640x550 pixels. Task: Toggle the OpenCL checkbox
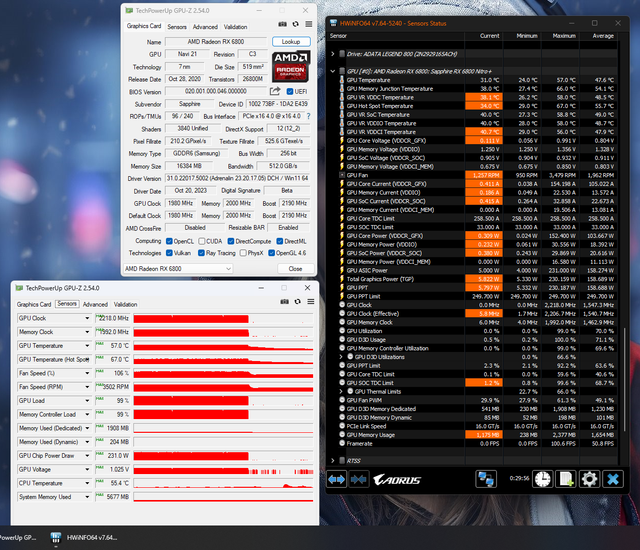169,241
